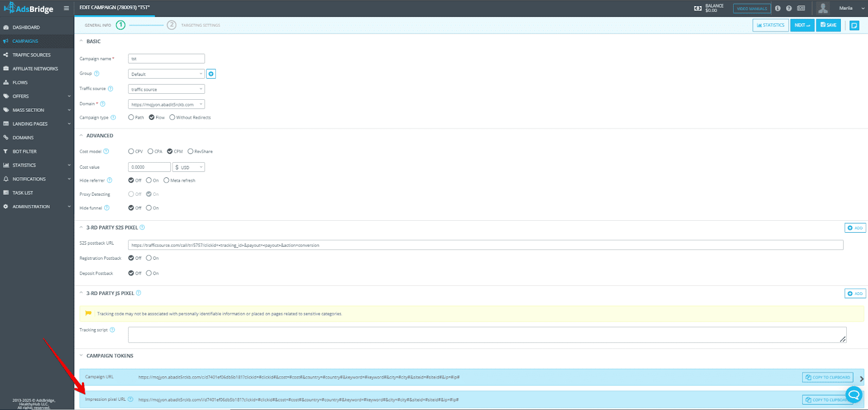
Task: Turn Registration Postback On
Action: pos(149,258)
